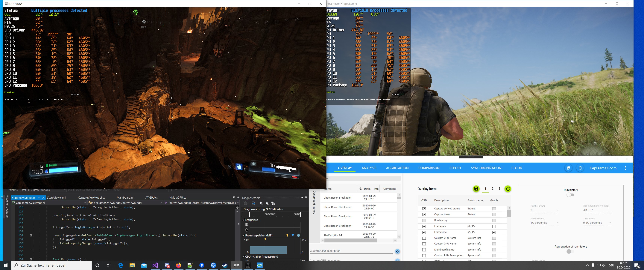Switch to the ANALYSIS tab
Image resolution: width=644 pixels, height=270 pixels.
pyautogui.click(x=369, y=168)
